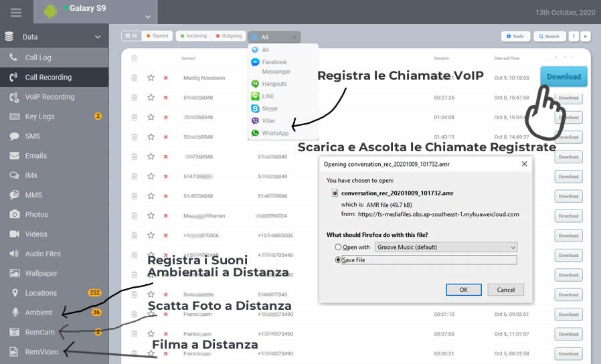Delete the 01:04:08 duration recording
Viewport: 601px width, 364px height.
(134, 117)
